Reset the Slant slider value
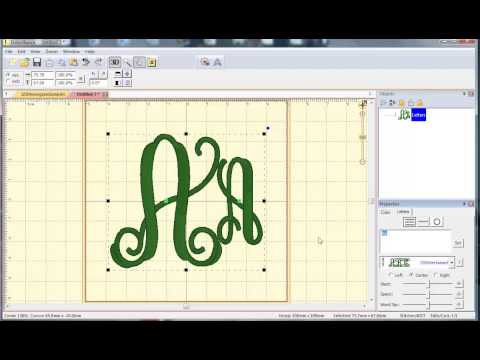 [x=459, y=284]
